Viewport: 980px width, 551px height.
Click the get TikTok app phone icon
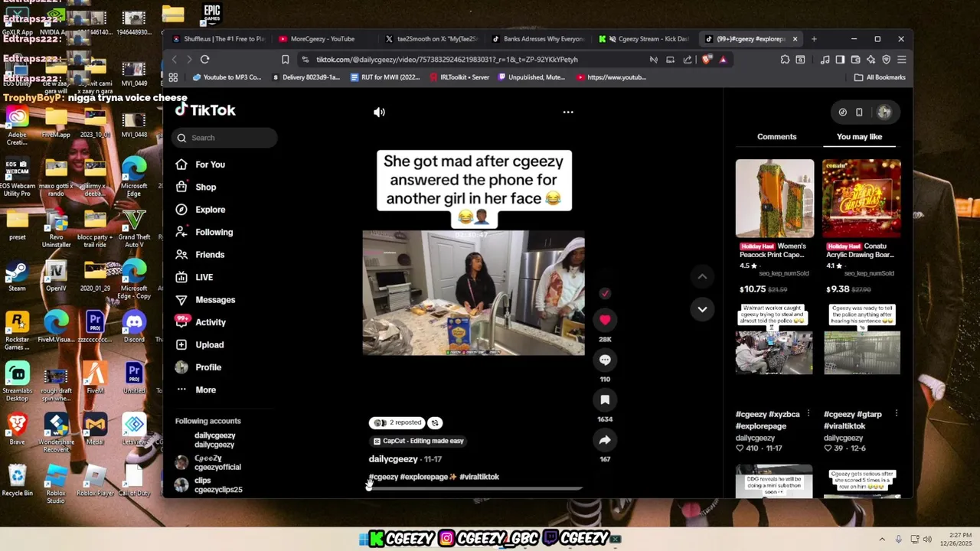(859, 112)
